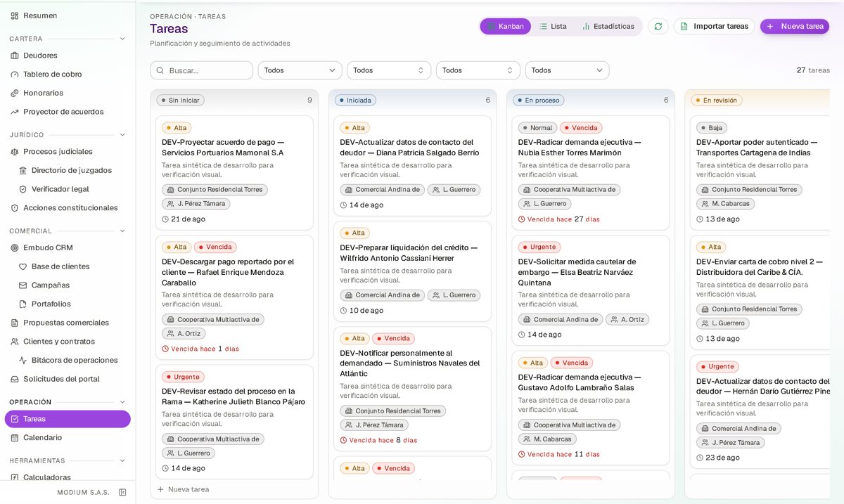844x504 pixels.
Task: Click the sidebar collapse icon next to MODIUM S.A.S.
Action: click(122, 492)
